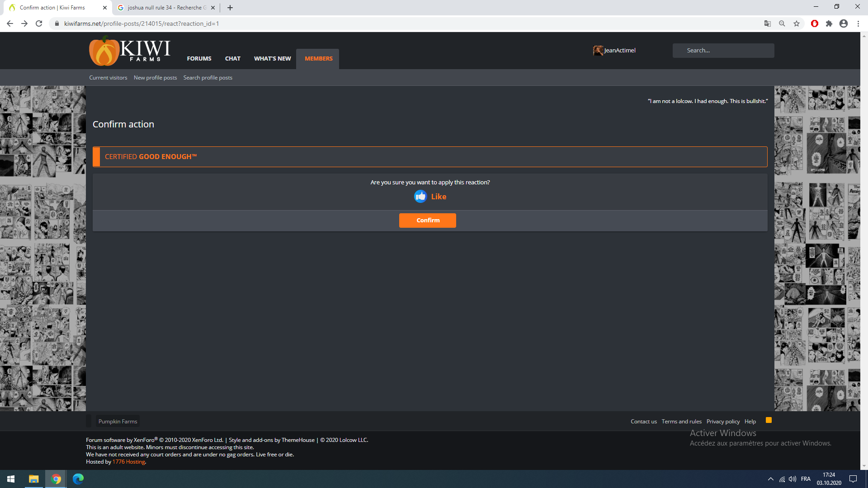Viewport: 868px width, 488px height.
Task: Click the page scrollbar down arrow
Action: [864, 466]
